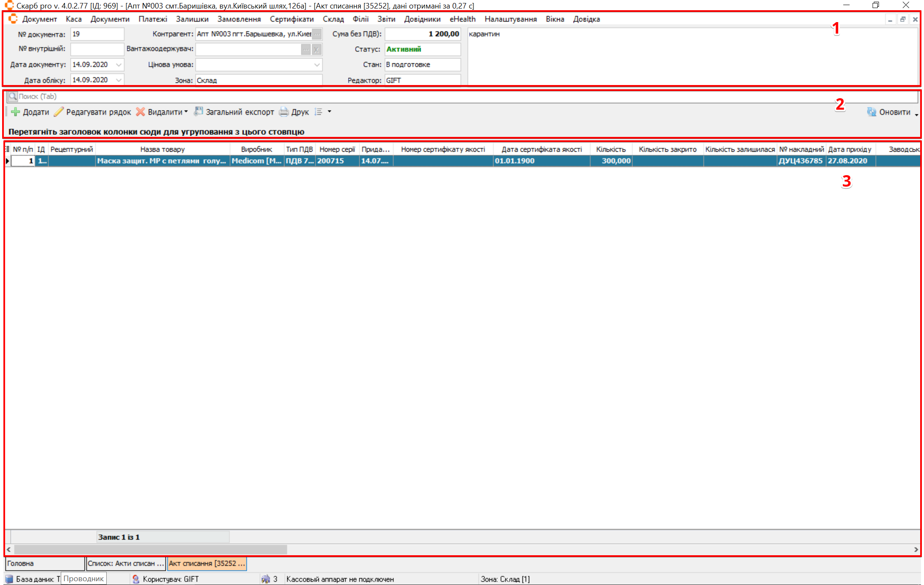
Task: Click the Оновити refresh icon
Action: [x=871, y=112]
